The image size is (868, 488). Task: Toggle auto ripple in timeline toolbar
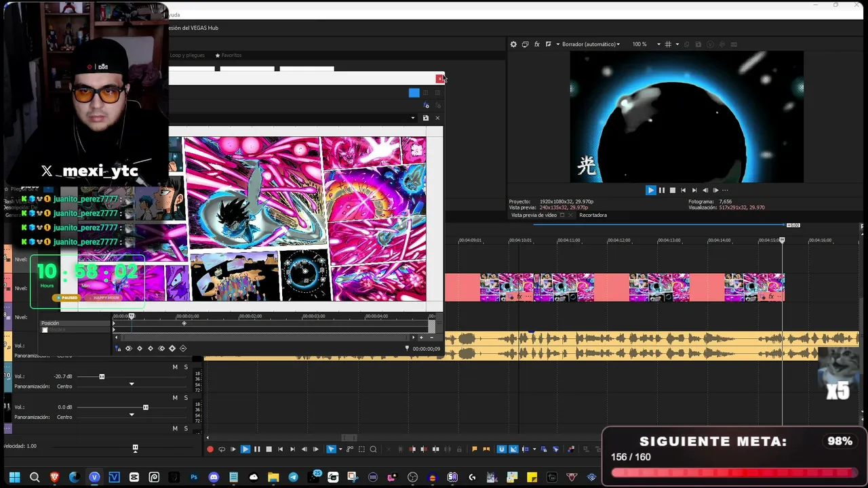526,449
